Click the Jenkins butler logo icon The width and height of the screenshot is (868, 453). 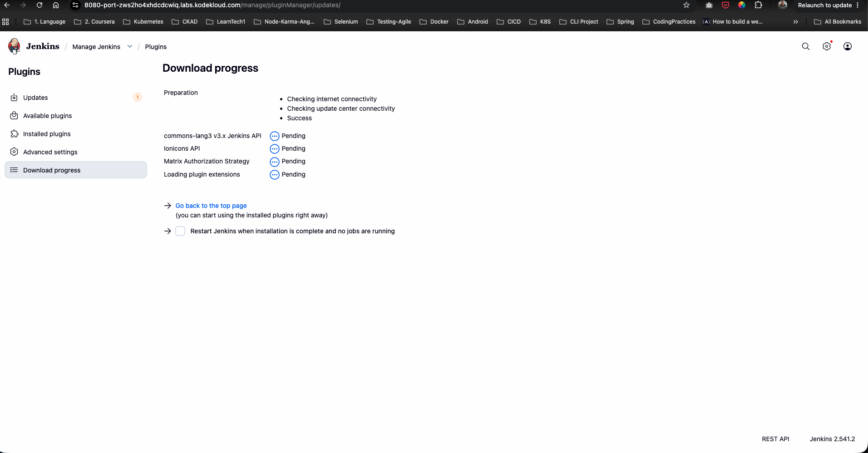(14, 46)
